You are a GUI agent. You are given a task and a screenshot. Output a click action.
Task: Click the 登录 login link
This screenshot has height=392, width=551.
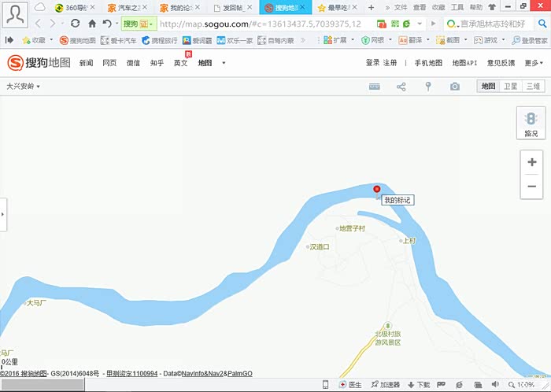[372, 63]
